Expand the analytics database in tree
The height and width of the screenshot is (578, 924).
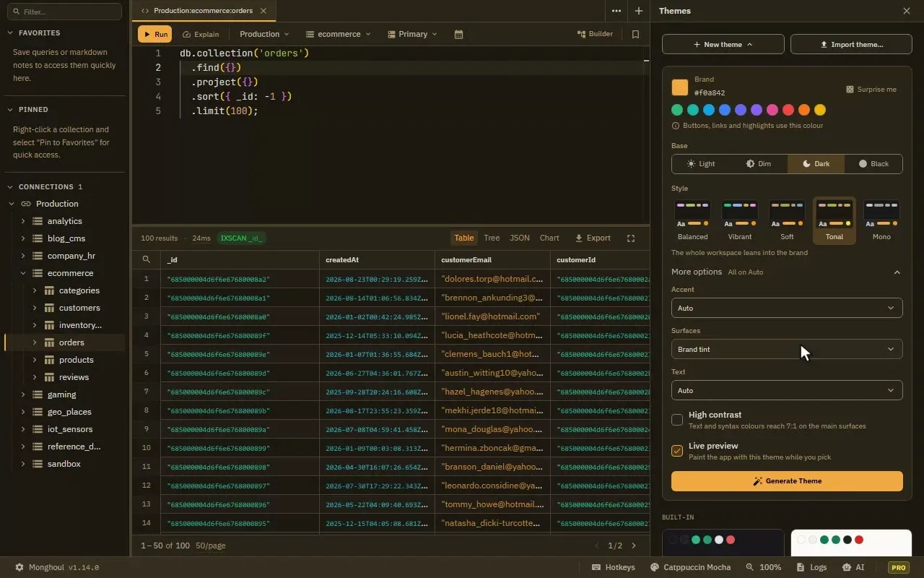point(23,221)
